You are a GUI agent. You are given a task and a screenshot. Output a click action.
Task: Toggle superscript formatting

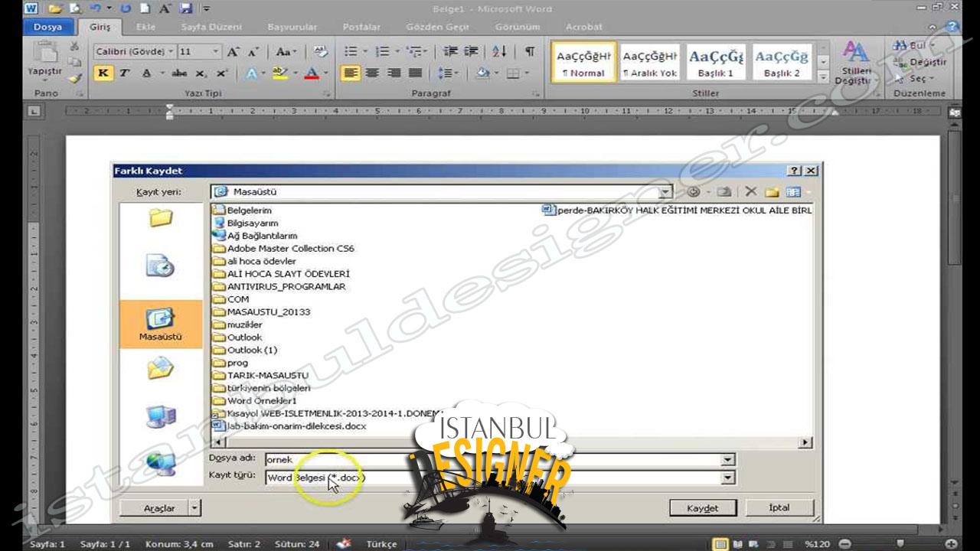[221, 73]
